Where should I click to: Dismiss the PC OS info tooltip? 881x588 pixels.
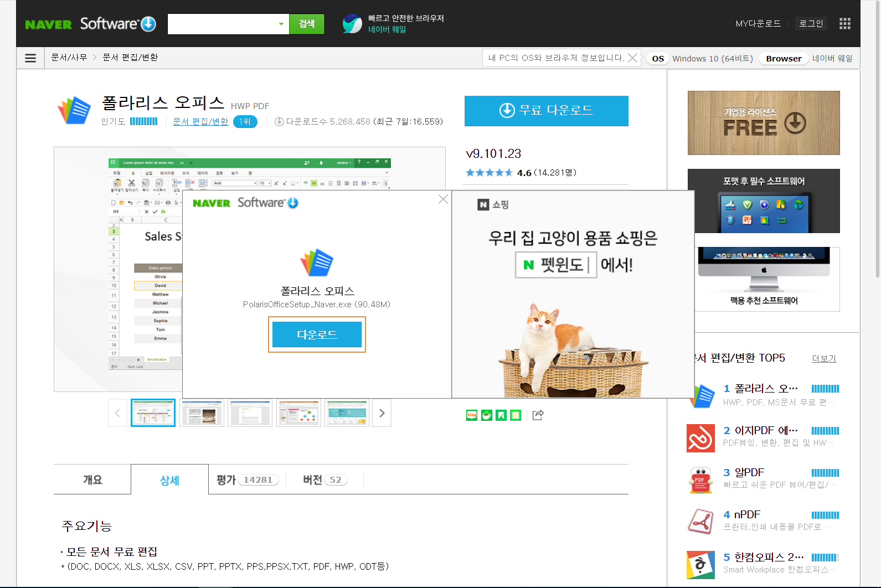click(x=632, y=58)
